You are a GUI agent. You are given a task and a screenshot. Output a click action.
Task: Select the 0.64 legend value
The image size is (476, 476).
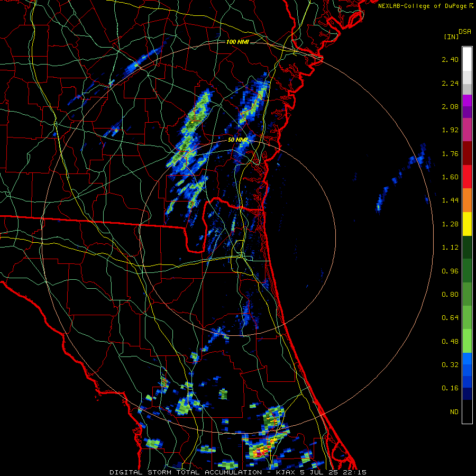tap(450, 318)
